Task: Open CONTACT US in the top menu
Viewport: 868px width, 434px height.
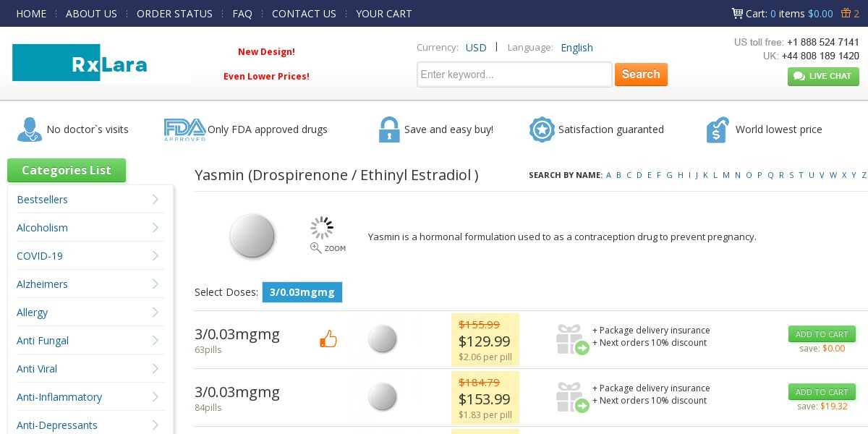Action: point(304,14)
